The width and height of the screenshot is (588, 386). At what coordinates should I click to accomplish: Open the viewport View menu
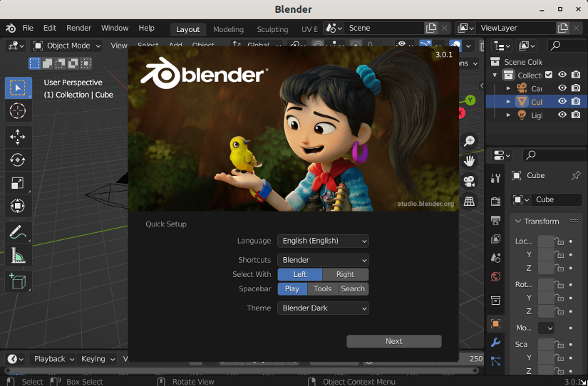pyautogui.click(x=118, y=46)
